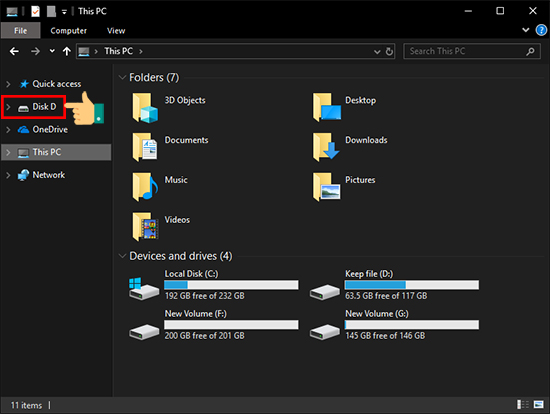Open the address bar history dropdown
The image size is (550, 414).
tap(377, 52)
